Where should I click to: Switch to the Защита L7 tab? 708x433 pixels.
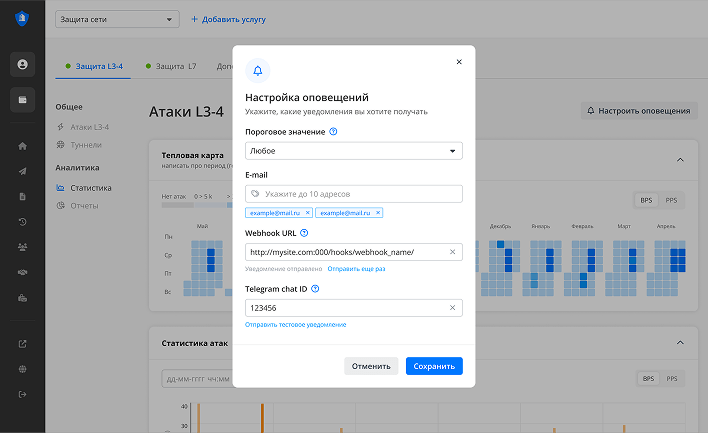[x=171, y=67]
